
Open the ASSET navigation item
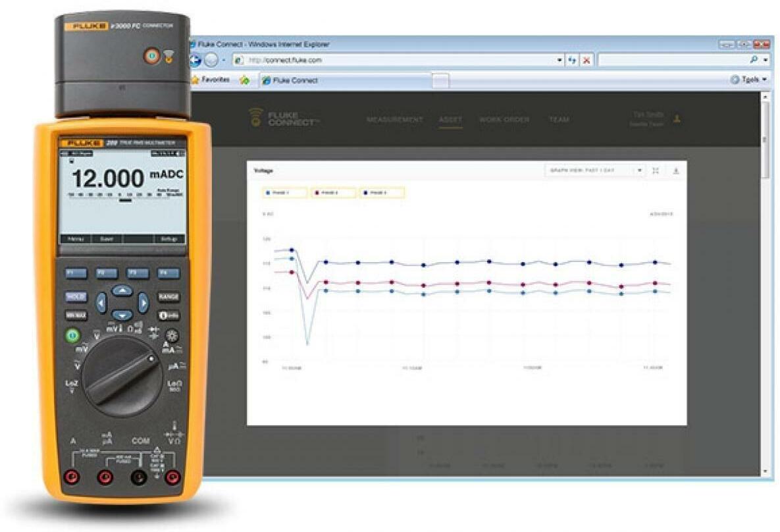pos(450,119)
